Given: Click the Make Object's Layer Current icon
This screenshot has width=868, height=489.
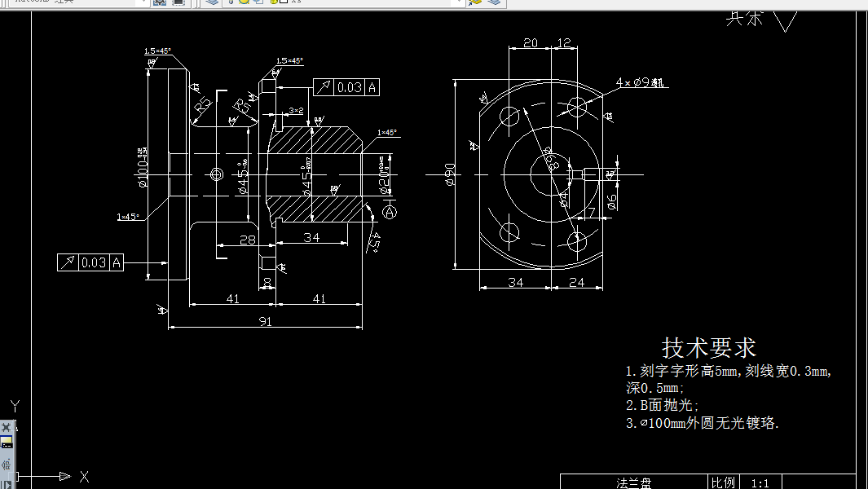Looking at the screenshot, I should point(474,4).
